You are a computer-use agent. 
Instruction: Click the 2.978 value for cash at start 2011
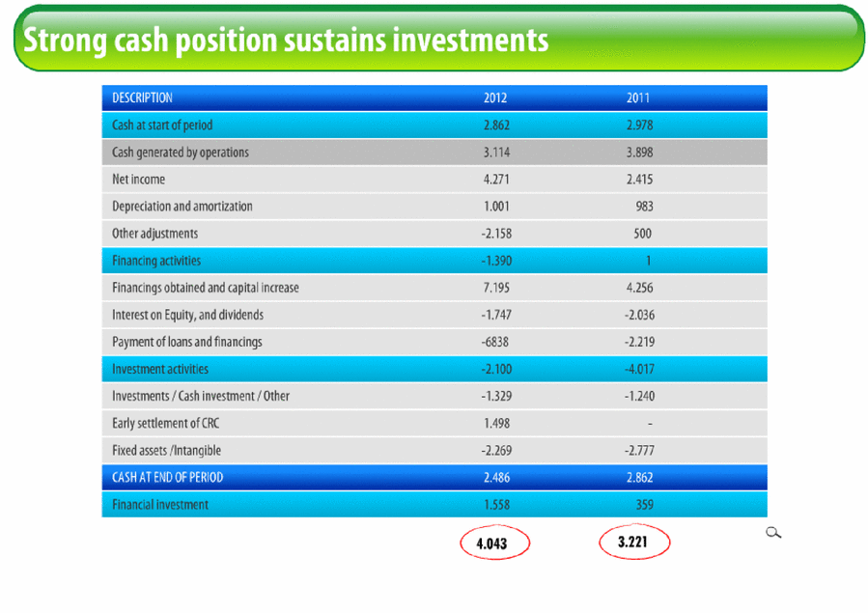click(x=639, y=125)
